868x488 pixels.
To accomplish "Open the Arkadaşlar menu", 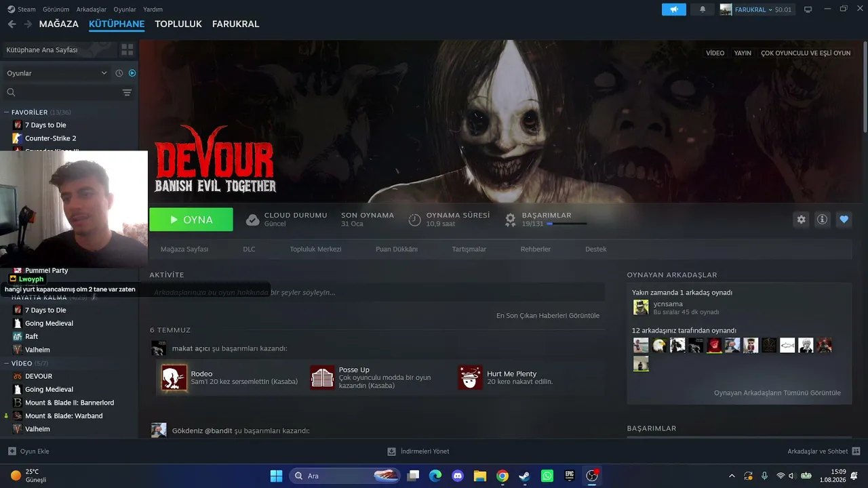I will click(x=92, y=9).
